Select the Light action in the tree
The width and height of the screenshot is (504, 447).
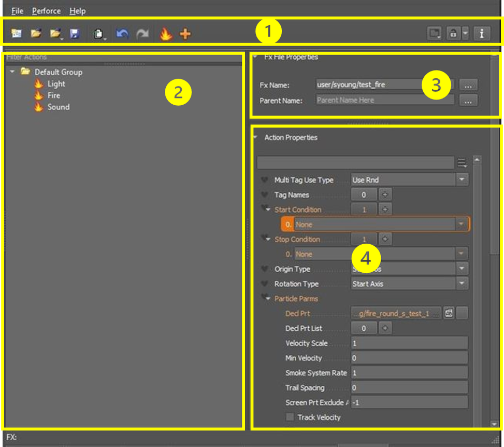(56, 83)
